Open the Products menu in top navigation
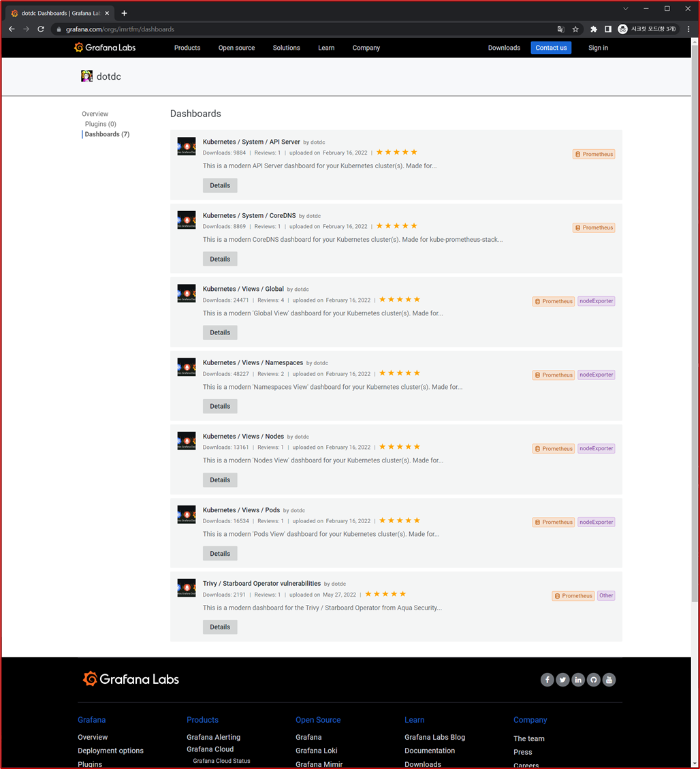Screen dimensions: 700x769 (187, 48)
